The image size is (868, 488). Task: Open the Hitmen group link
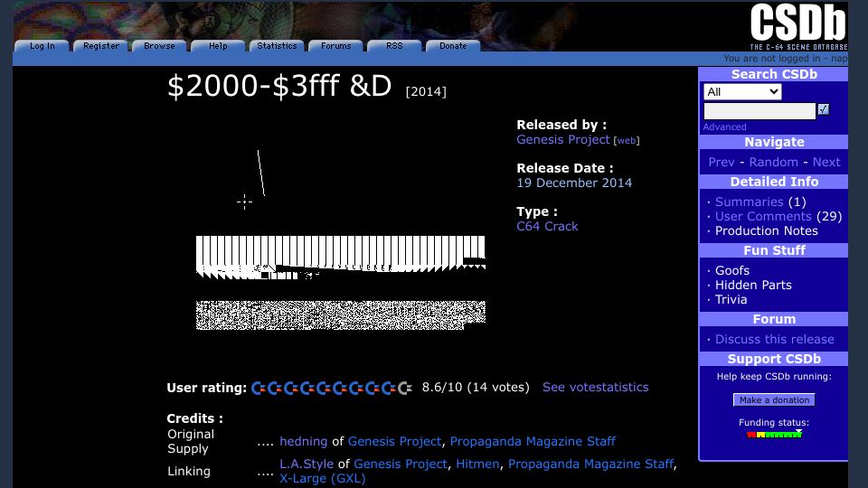[477, 464]
